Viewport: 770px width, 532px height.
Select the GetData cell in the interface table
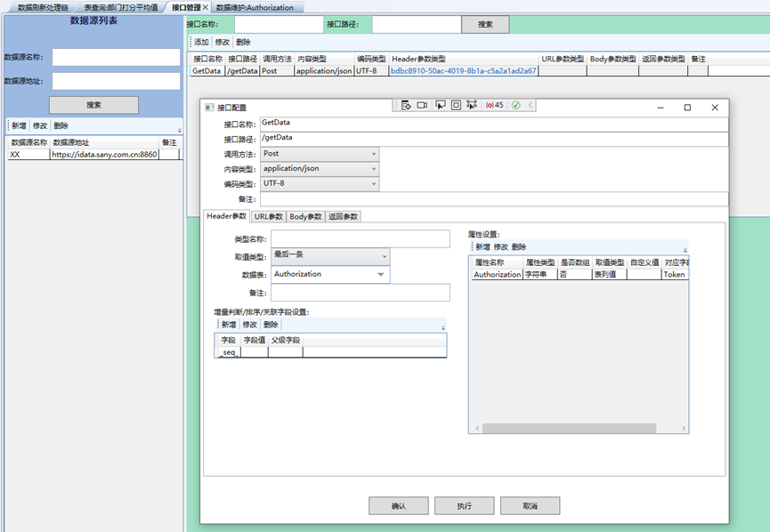point(207,70)
